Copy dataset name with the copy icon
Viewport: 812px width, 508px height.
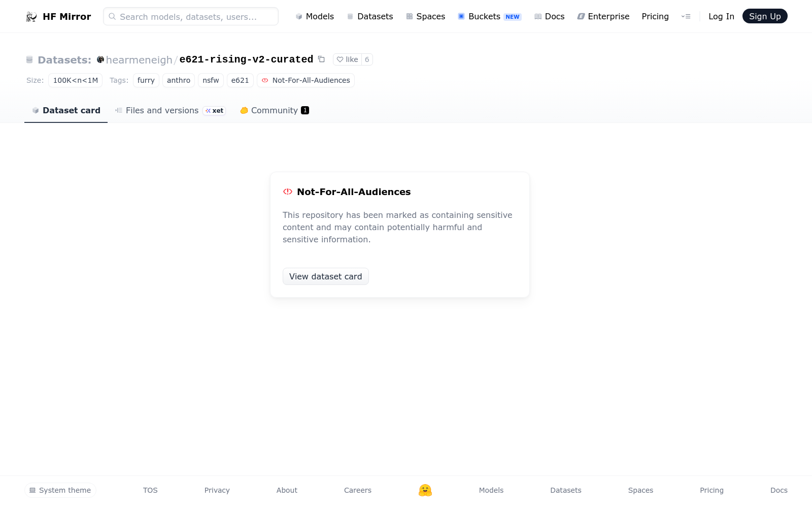coord(321,59)
